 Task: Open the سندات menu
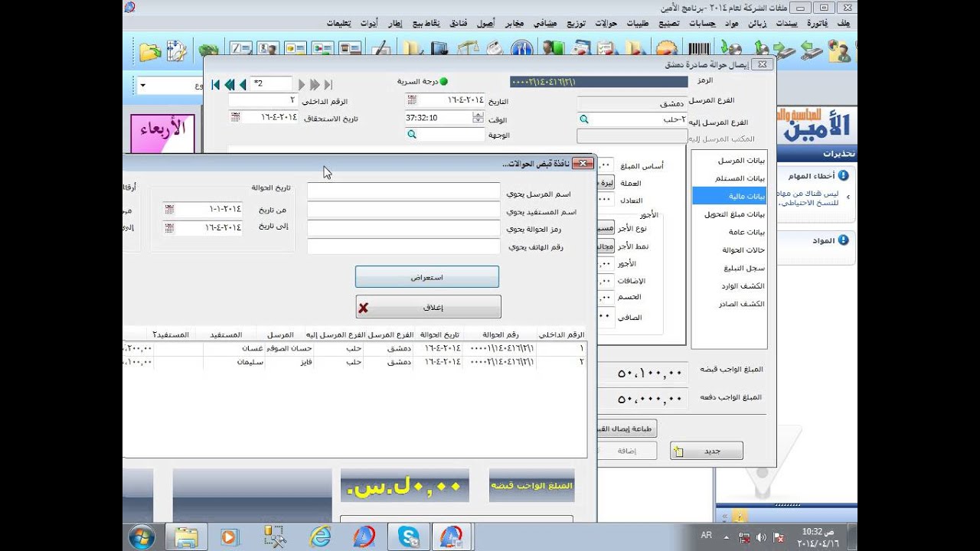pos(786,24)
